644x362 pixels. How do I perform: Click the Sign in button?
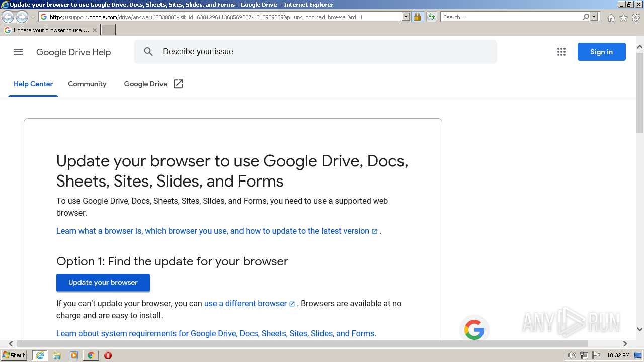point(601,52)
